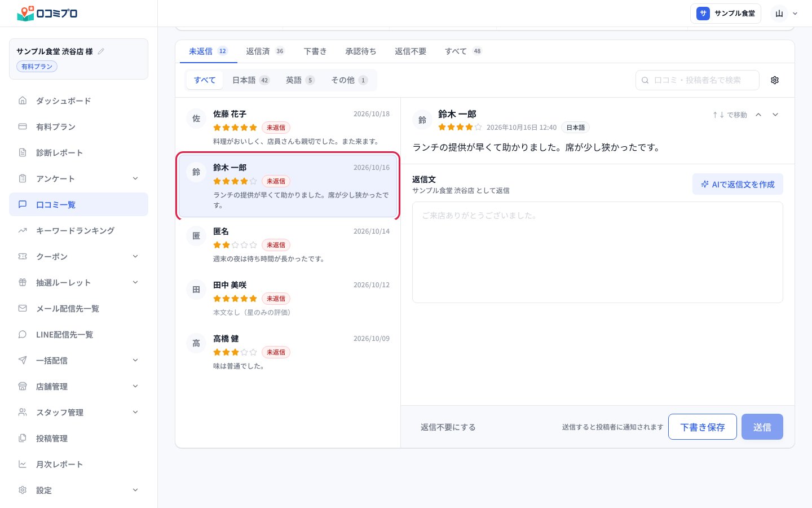Click the LINE配信先一覧 chat bubble icon
The width and height of the screenshot is (812, 508).
tap(23, 334)
